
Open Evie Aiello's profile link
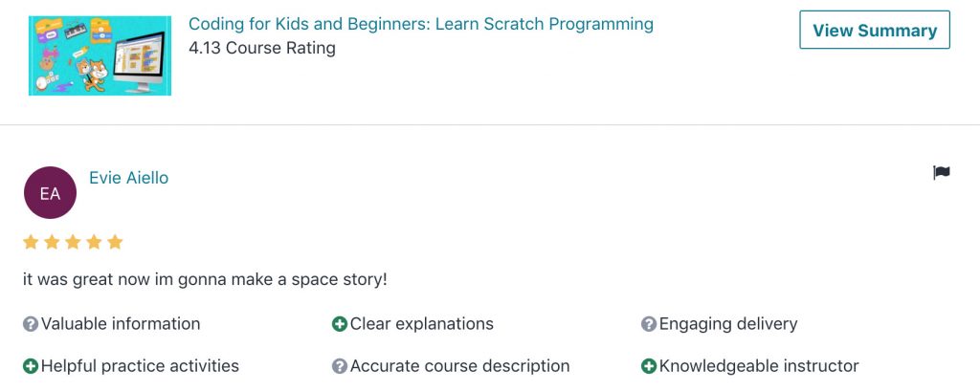pos(129,178)
